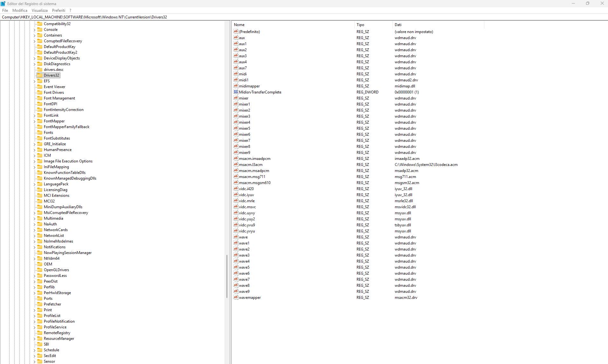Viewport: 608px width, 364px height.
Task: Click the string icon beside vidc.yvu9 value
Action: (x=236, y=225)
